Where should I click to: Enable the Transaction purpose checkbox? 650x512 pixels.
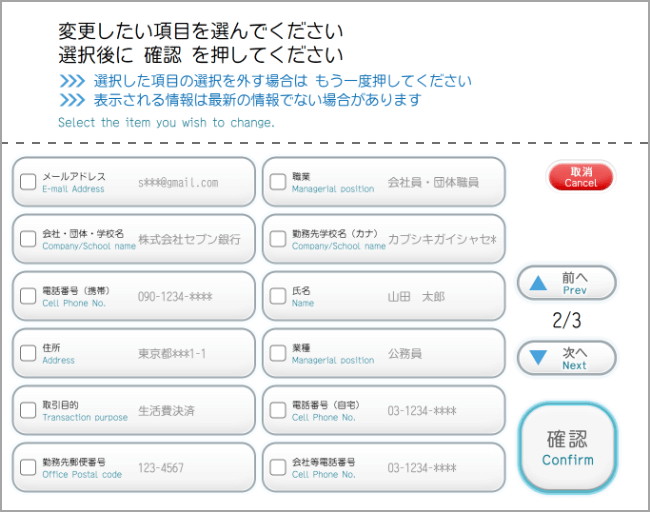click(x=28, y=410)
